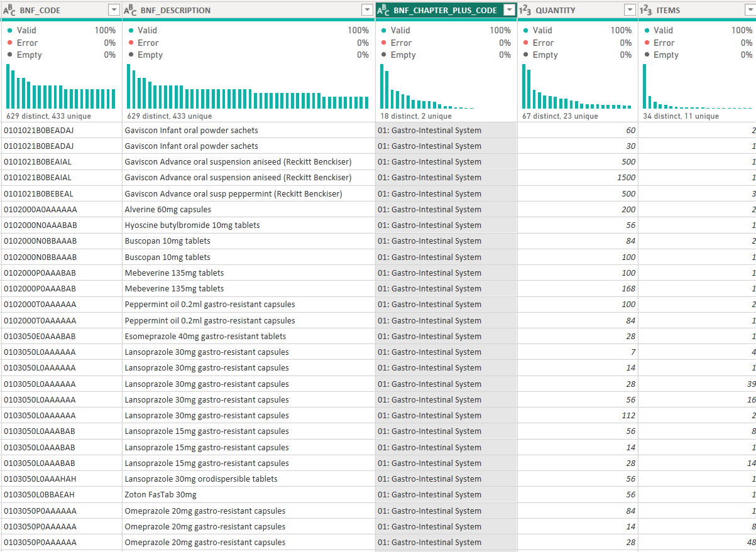Select the ITEMS column header
Viewport: 756px width, 552px height.
(x=691, y=10)
